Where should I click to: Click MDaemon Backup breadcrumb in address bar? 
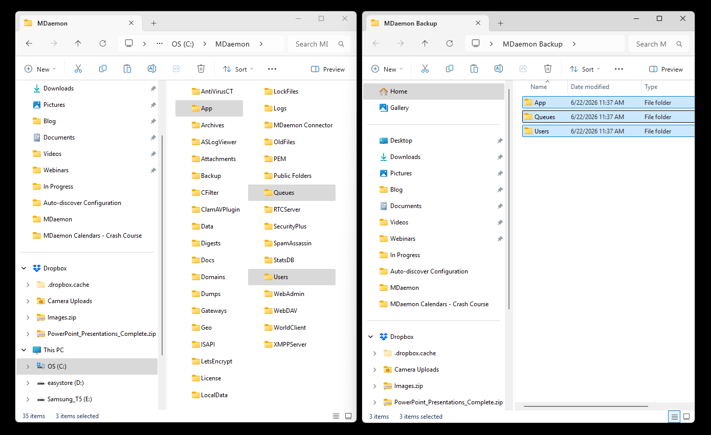tap(532, 44)
